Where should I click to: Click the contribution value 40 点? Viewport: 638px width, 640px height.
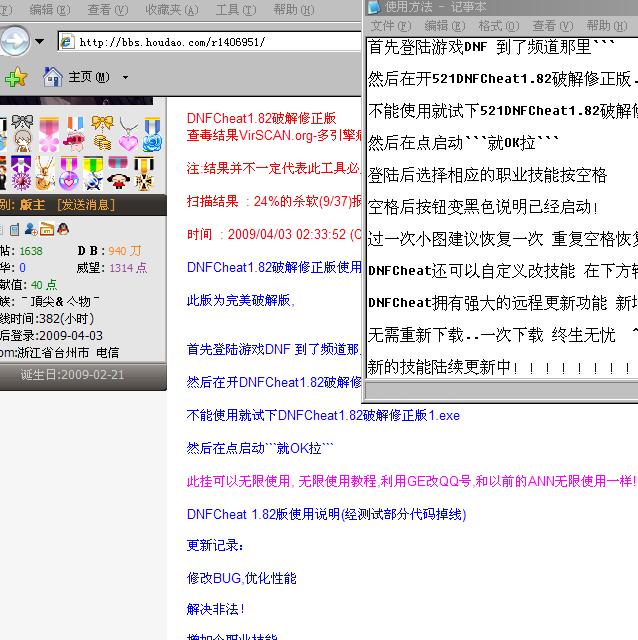44,284
